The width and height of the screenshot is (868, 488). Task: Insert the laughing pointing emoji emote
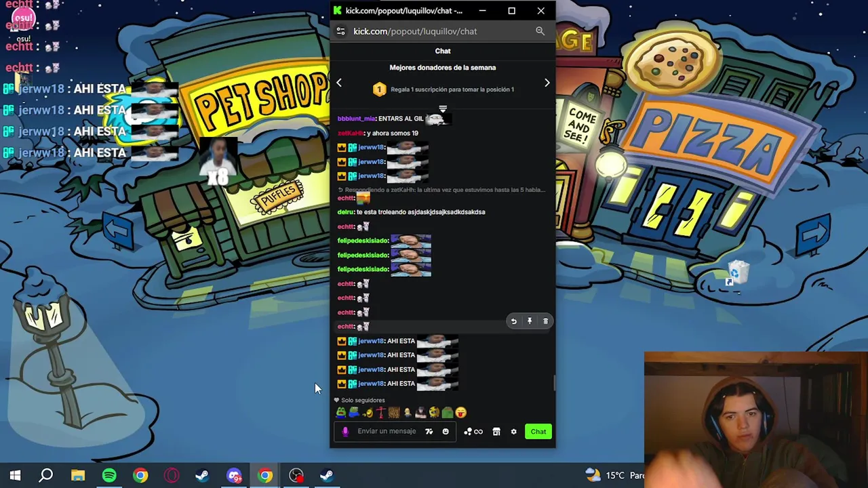[368, 412]
